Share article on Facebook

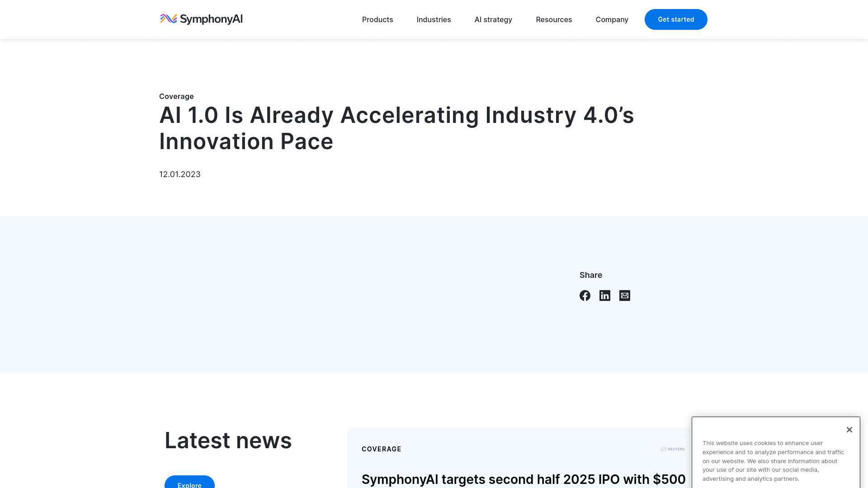point(585,296)
